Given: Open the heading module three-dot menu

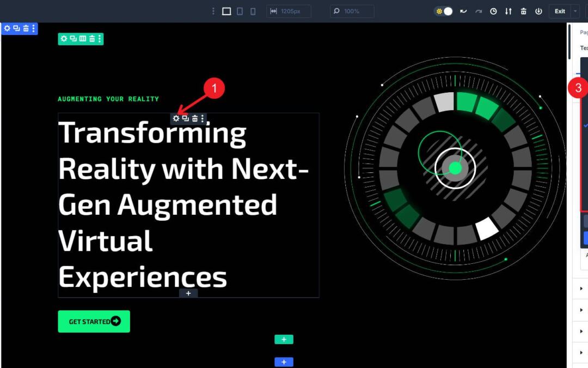Looking at the screenshot, I should pos(202,118).
